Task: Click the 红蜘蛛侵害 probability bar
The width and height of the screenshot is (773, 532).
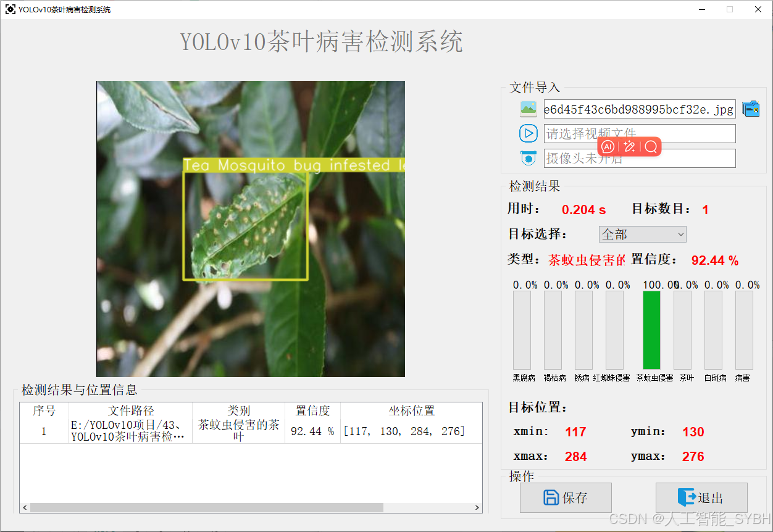Action: (x=614, y=330)
